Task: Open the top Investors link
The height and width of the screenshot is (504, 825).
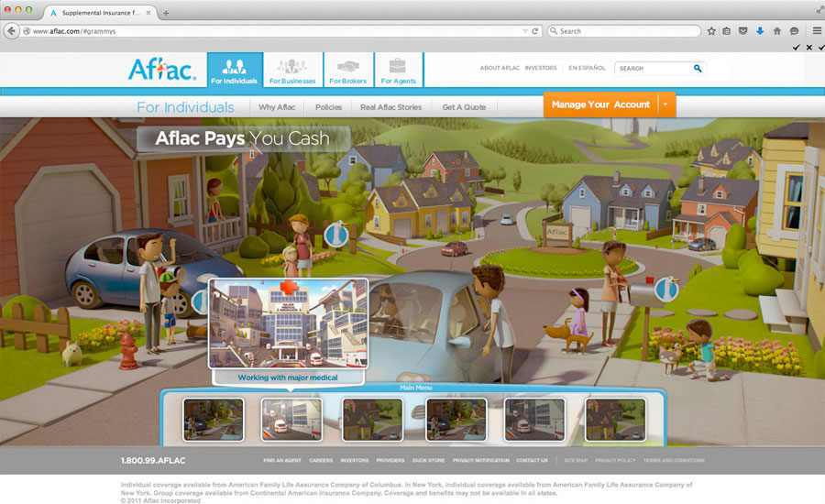Action: click(540, 68)
